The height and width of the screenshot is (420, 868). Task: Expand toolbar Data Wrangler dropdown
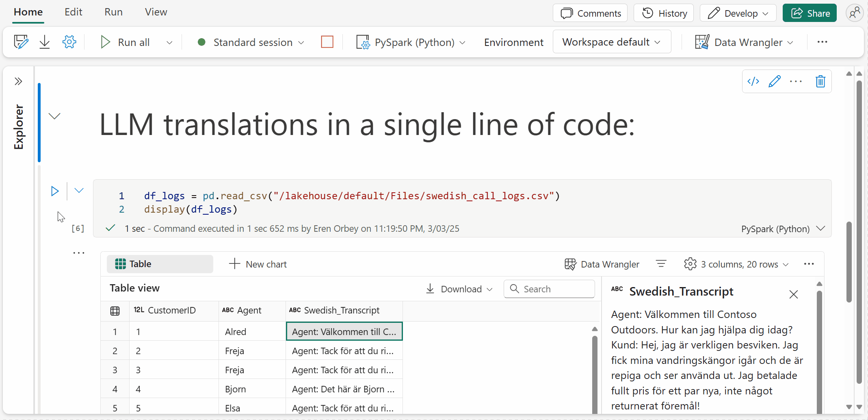790,42
